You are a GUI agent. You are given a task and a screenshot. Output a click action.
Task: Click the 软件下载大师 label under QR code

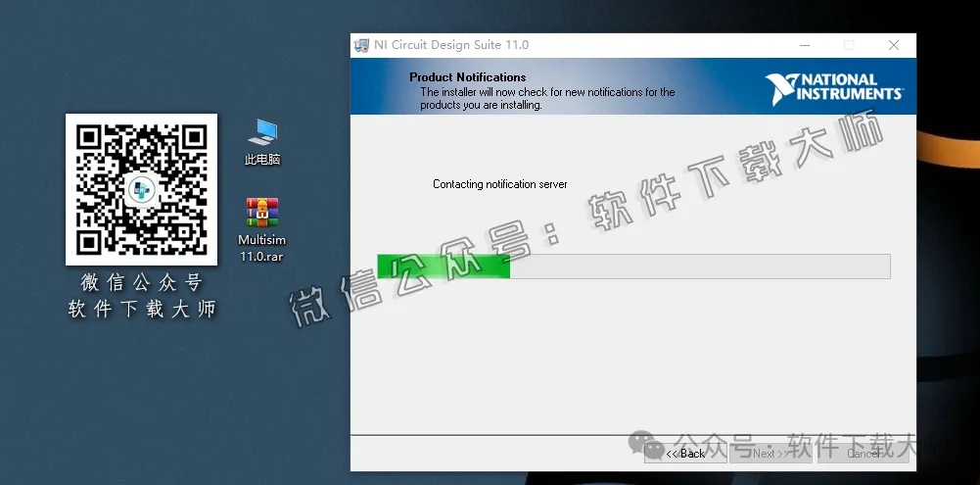141,310
